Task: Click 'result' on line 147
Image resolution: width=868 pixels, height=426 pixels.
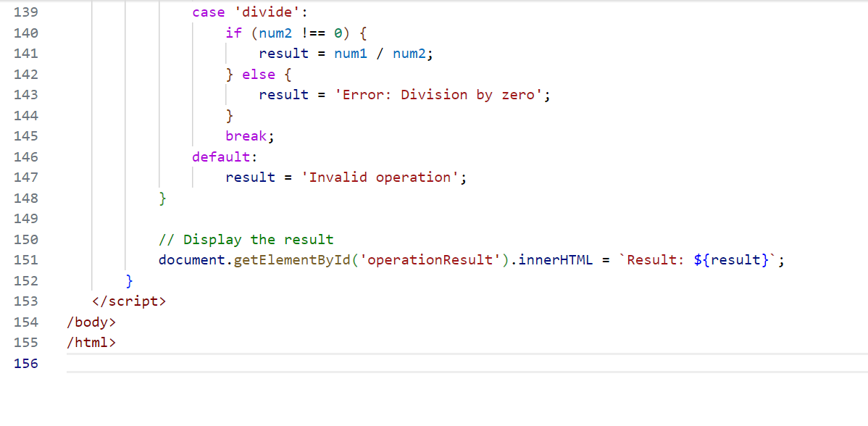Action: click(x=251, y=177)
